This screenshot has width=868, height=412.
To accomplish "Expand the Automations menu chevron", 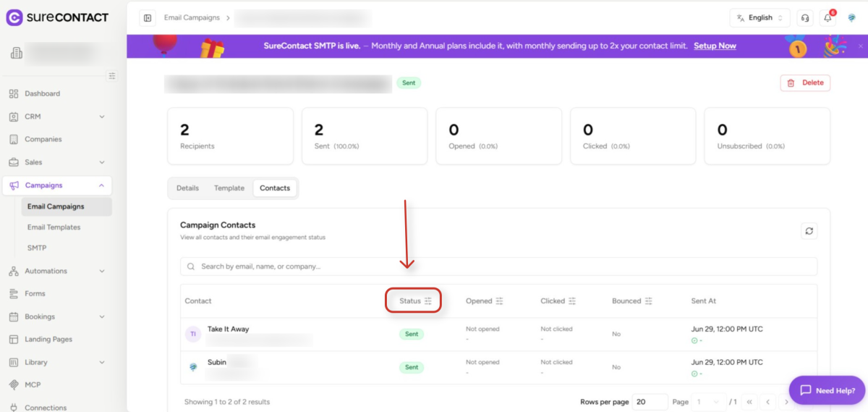I will (102, 271).
